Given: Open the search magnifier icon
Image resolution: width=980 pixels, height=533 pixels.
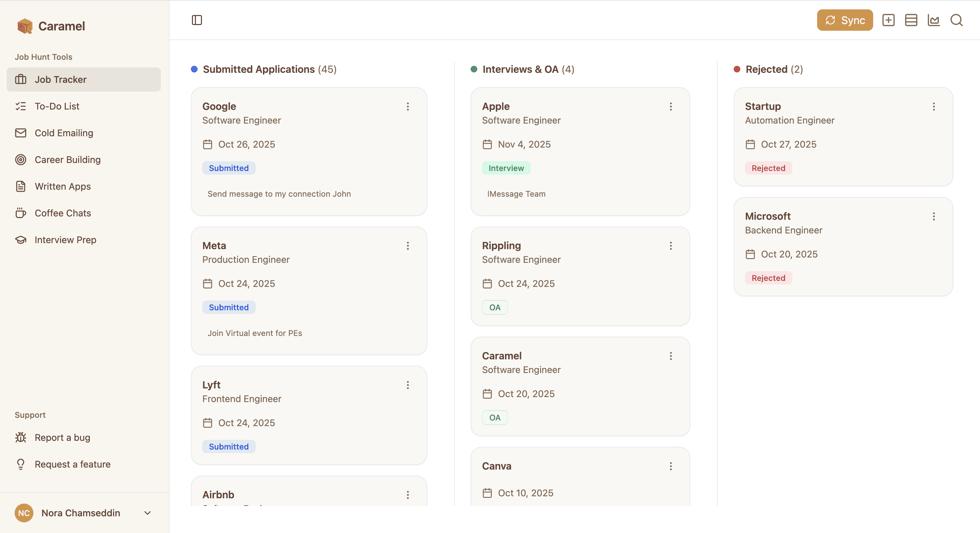Looking at the screenshot, I should [x=956, y=20].
